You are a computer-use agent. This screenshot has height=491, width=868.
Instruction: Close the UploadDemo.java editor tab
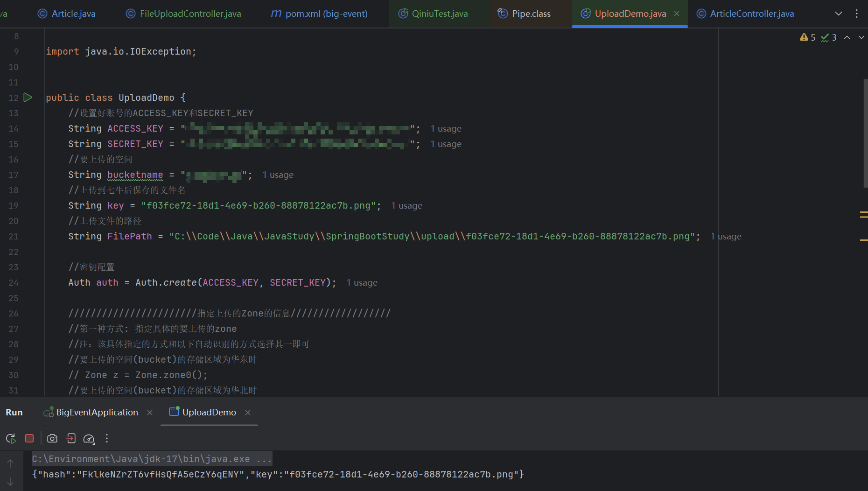(x=677, y=14)
